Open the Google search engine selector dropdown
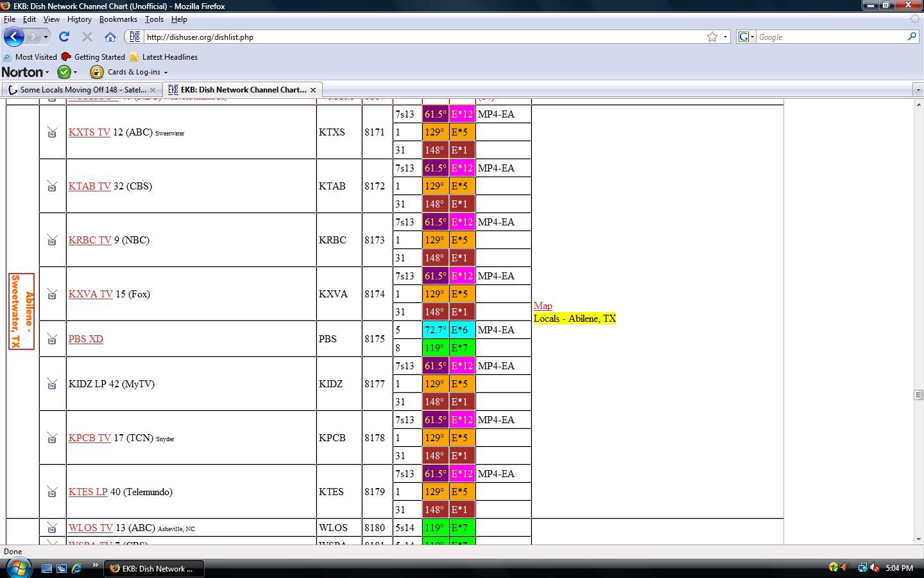The image size is (924, 578). [x=746, y=37]
